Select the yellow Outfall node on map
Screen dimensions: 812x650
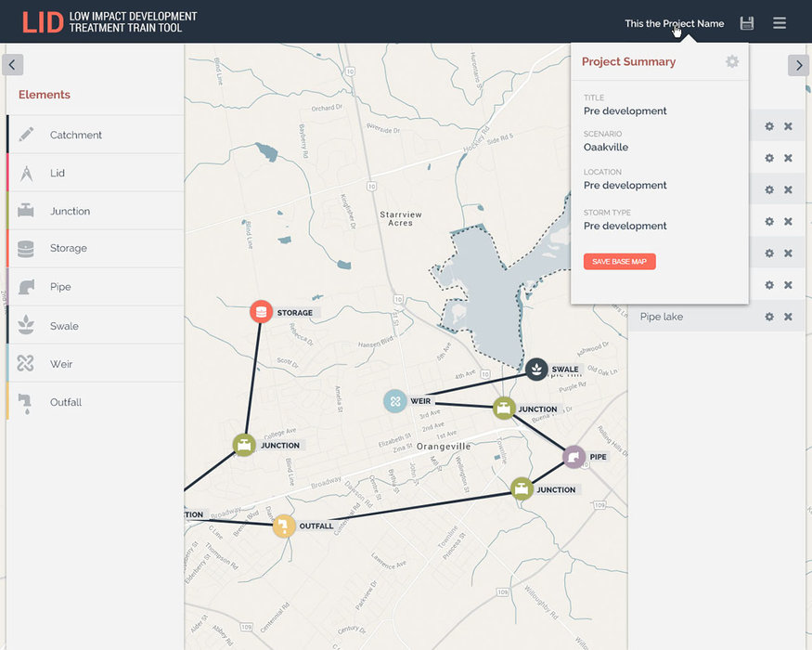(x=284, y=526)
